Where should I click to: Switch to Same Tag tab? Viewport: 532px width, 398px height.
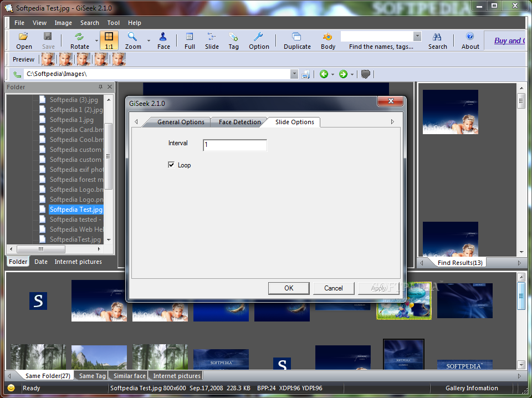92,376
